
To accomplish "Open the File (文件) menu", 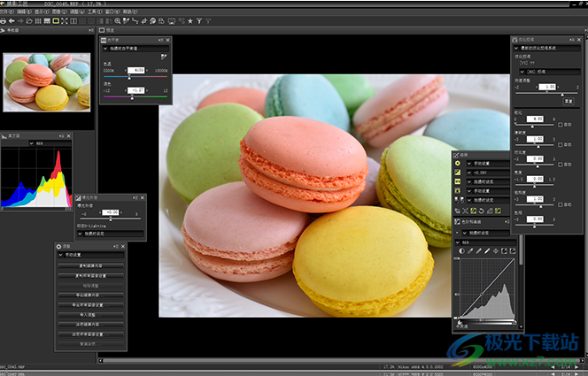I will coord(7,12).
